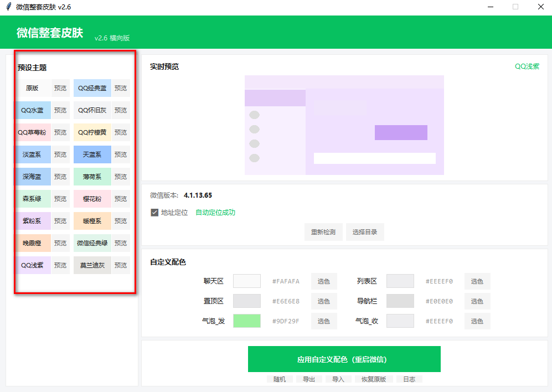Preview the 深海蓝 theme
The width and height of the screenshot is (552, 392).
(x=60, y=177)
